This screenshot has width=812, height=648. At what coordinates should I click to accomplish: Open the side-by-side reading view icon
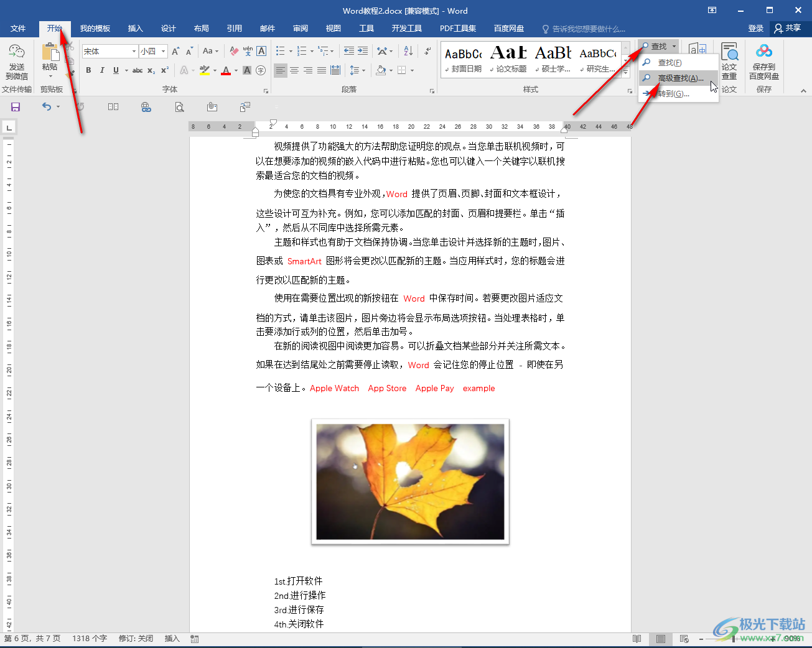coord(113,107)
